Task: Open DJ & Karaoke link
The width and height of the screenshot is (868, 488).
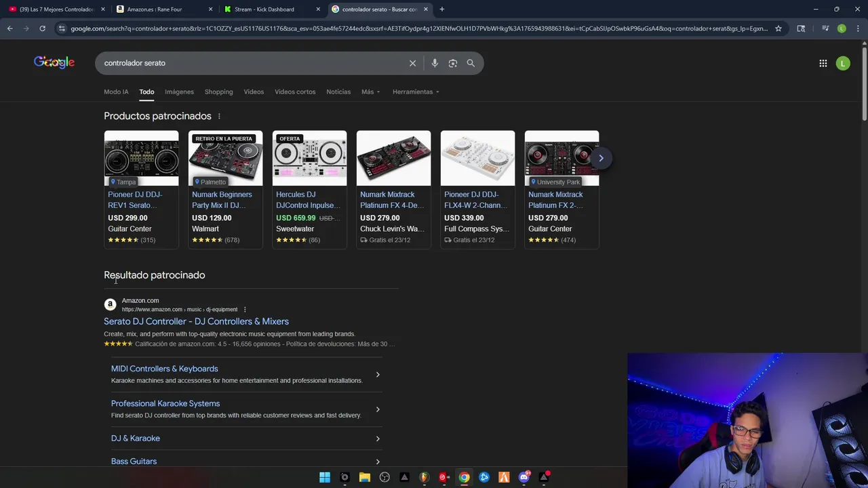Action: tap(136, 438)
